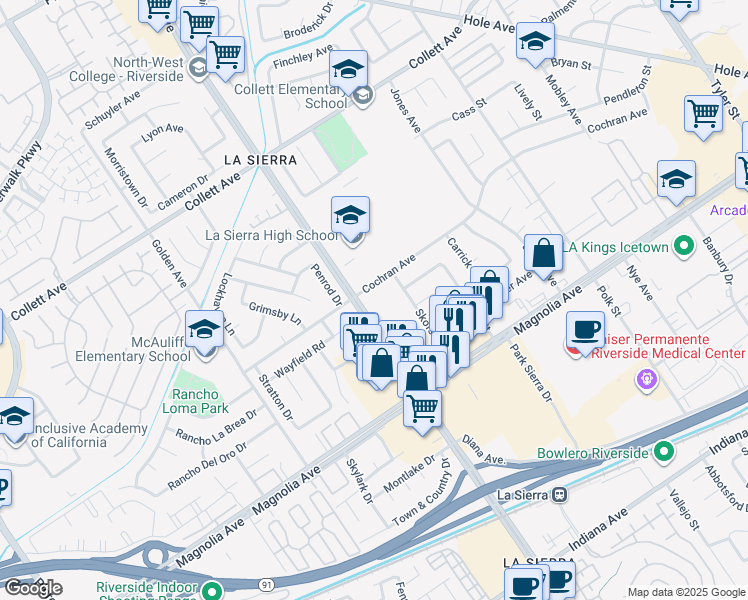
Task: Click the North-West College Riverside marker
Action: click(x=197, y=68)
